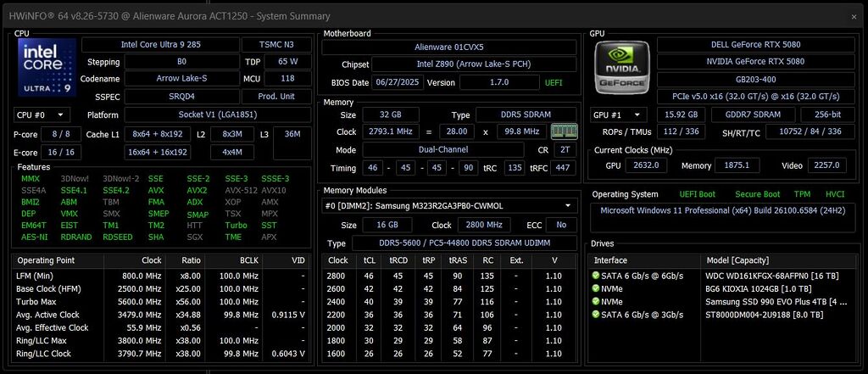Click the AES-NI feature label
This screenshot has height=374, width=868.
point(33,237)
